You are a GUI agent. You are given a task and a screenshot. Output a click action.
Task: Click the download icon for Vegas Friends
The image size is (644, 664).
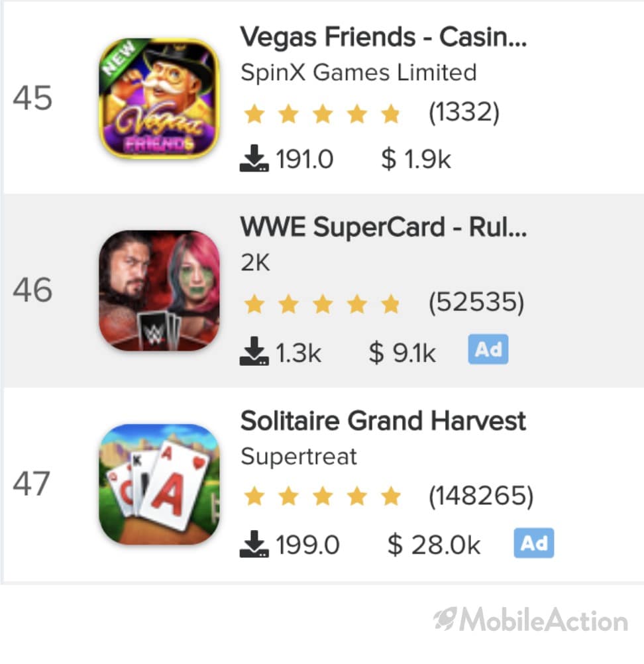(254, 158)
